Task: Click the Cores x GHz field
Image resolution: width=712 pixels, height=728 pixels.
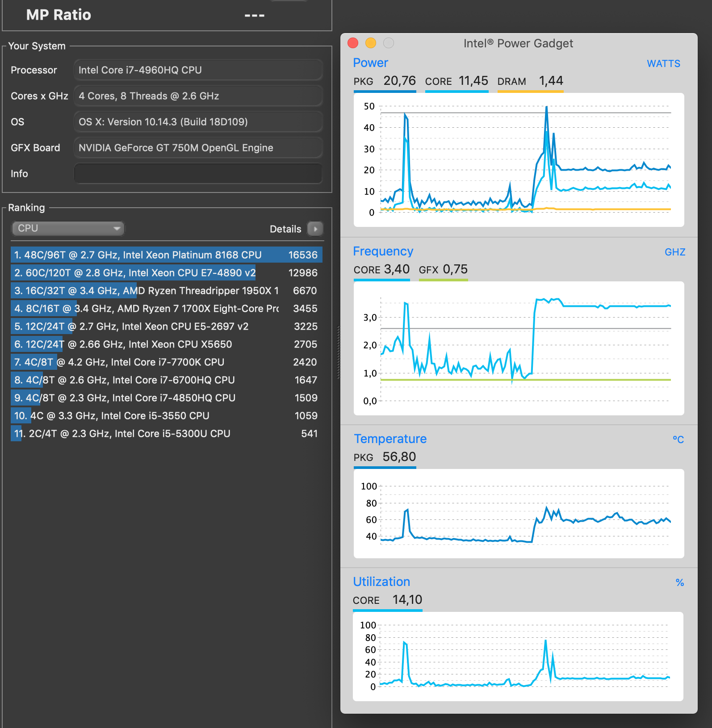Action: (x=198, y=96)
